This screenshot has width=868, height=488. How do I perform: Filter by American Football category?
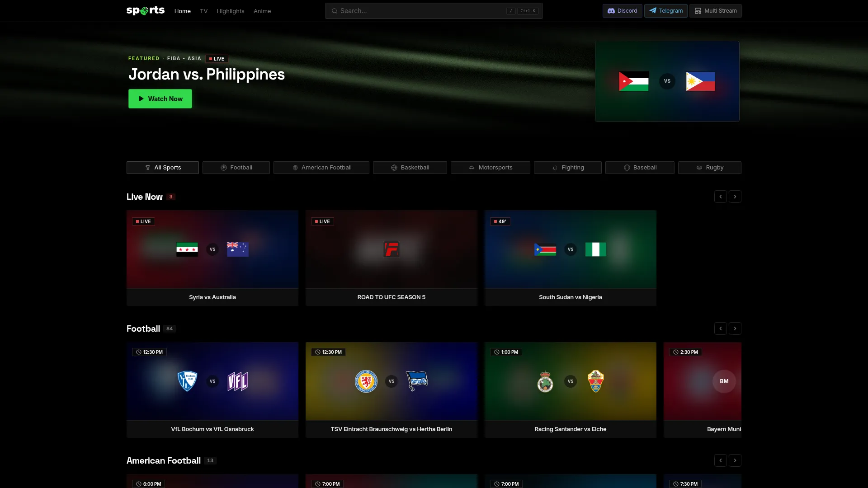click(321, 168)
